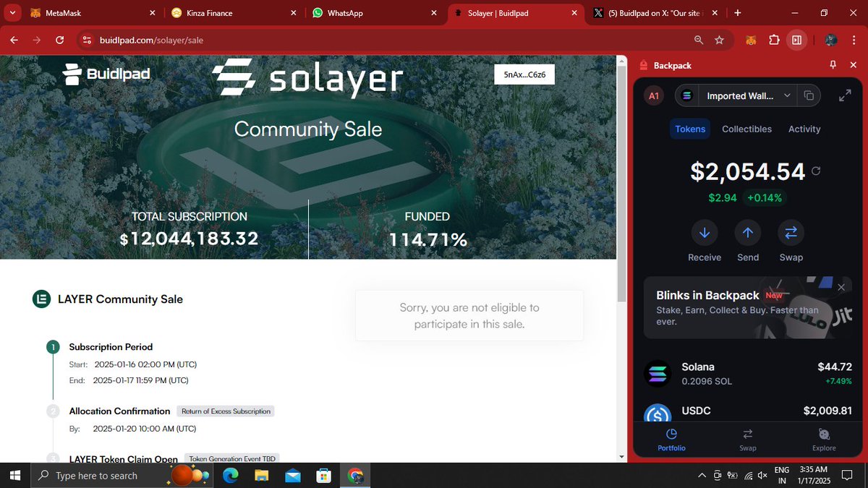This screenshot has height=488, width=868.
Task: Click the Buidlpad logo
Action: pos(106,74)
